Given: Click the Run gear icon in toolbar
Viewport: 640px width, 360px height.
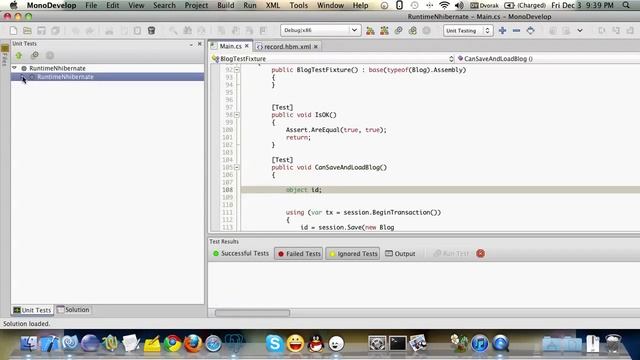Looking at the screenshot, I should click(x=398, y=31).
